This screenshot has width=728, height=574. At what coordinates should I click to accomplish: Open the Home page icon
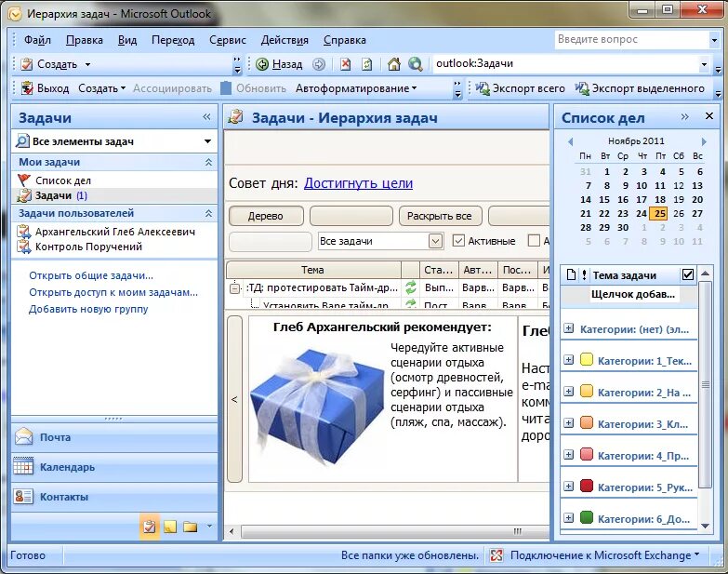click(x=393, y=64)
